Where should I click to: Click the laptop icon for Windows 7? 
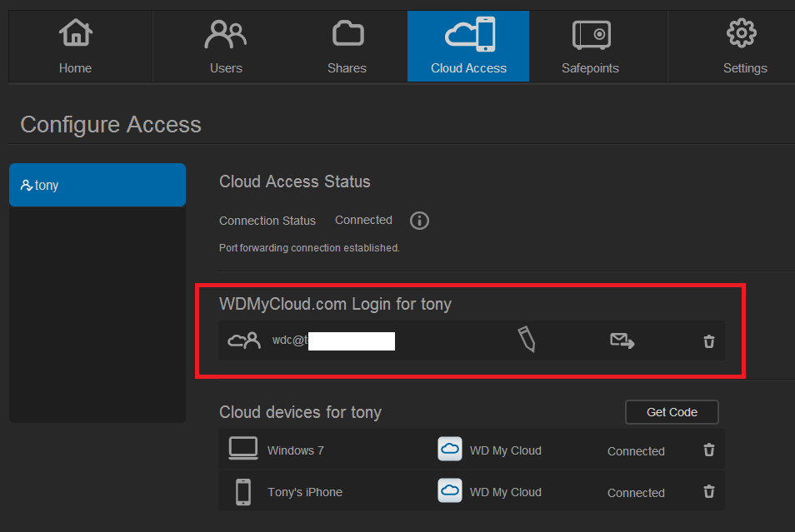click(x=243, y=449)
